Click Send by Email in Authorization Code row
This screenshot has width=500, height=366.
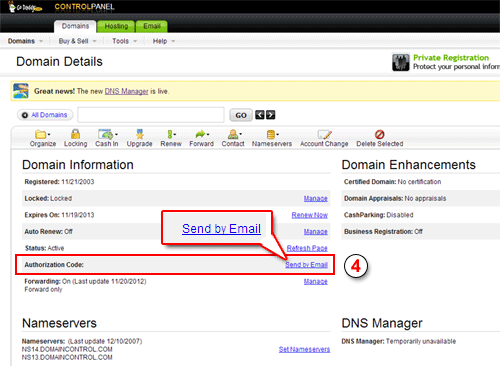306,265
